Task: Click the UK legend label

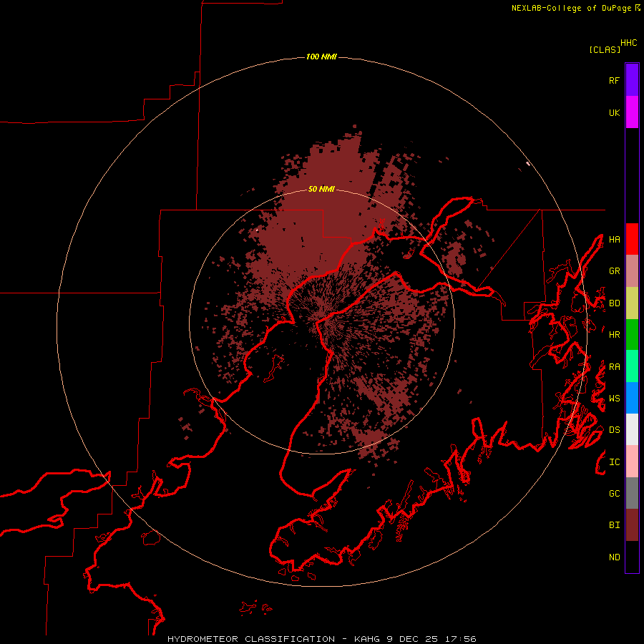Action: pos(614,112)
